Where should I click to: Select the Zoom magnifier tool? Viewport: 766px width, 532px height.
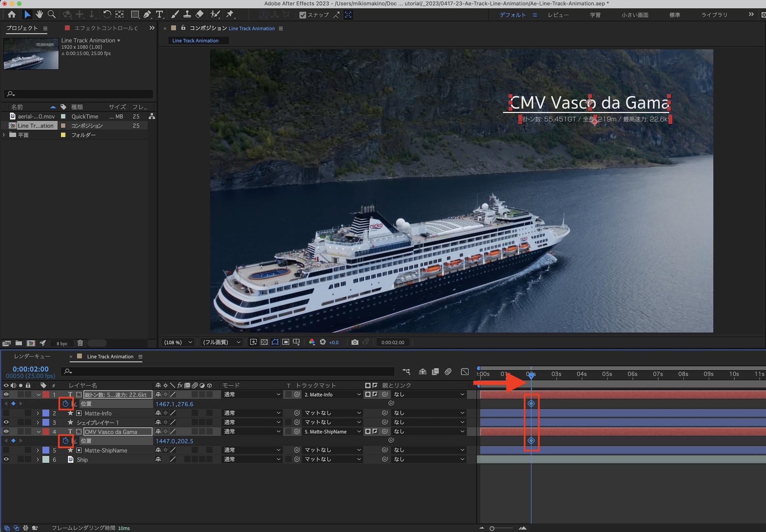click(x=51, y=15)
